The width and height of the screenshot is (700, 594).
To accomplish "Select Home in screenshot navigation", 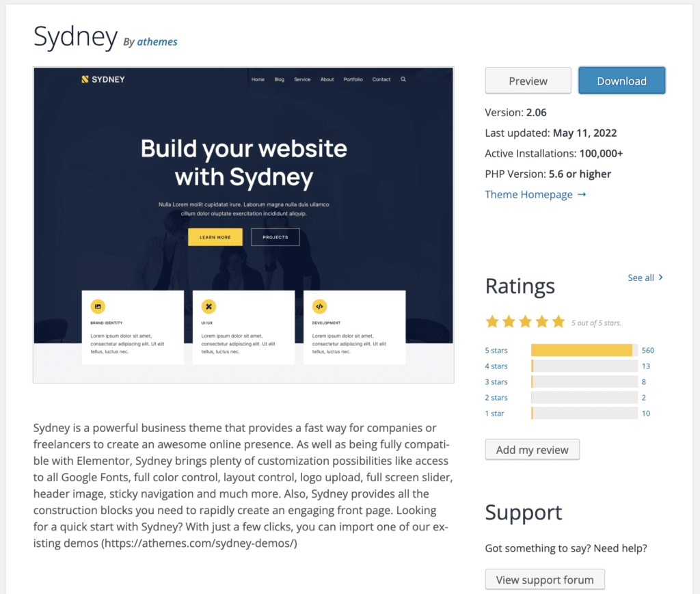I will 258,79.
